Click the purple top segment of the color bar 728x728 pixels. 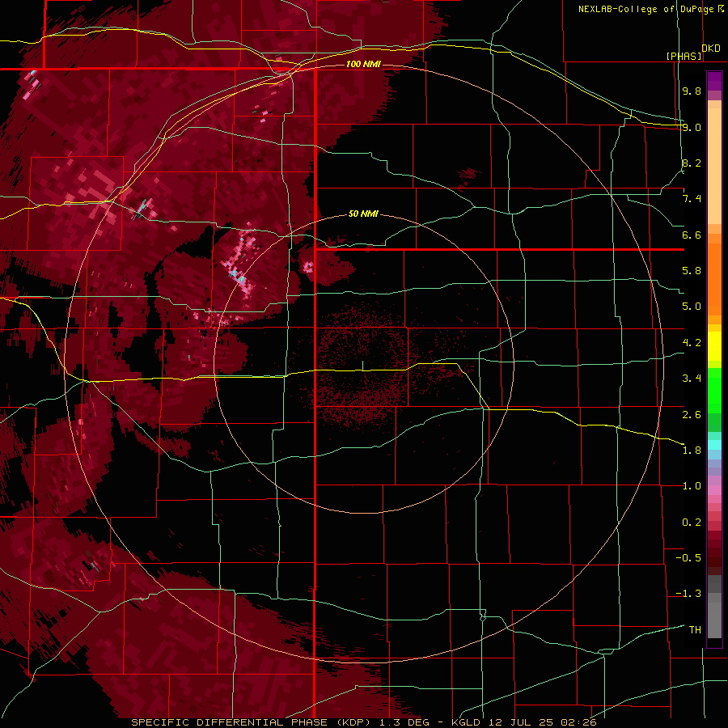[x=714, y=82]
